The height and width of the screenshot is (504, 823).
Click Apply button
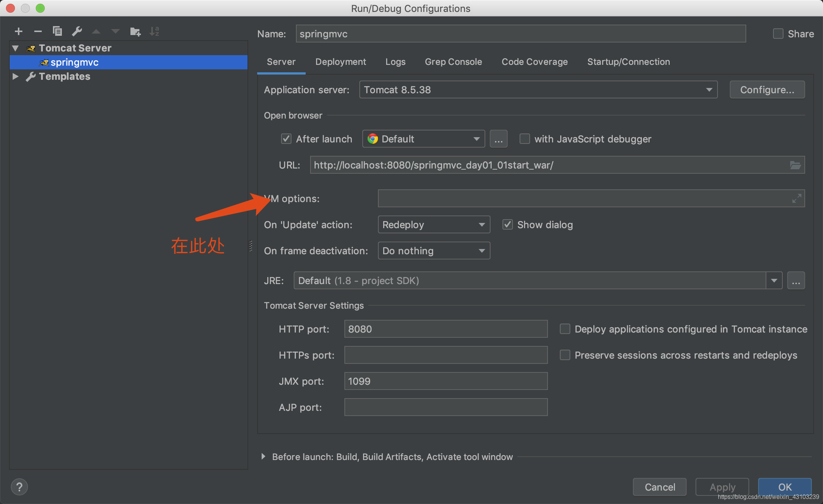click(722, 487)
